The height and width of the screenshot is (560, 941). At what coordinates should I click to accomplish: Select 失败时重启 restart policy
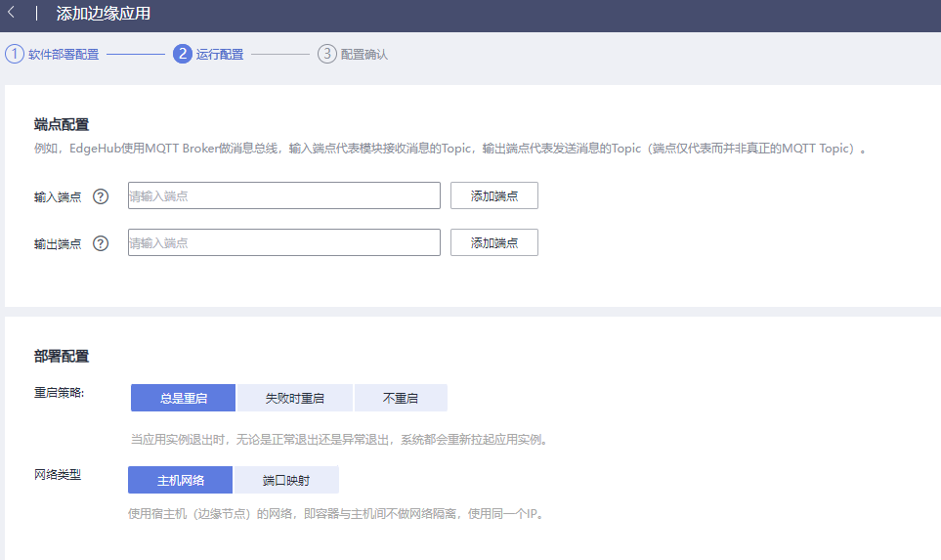pos(295,398)
